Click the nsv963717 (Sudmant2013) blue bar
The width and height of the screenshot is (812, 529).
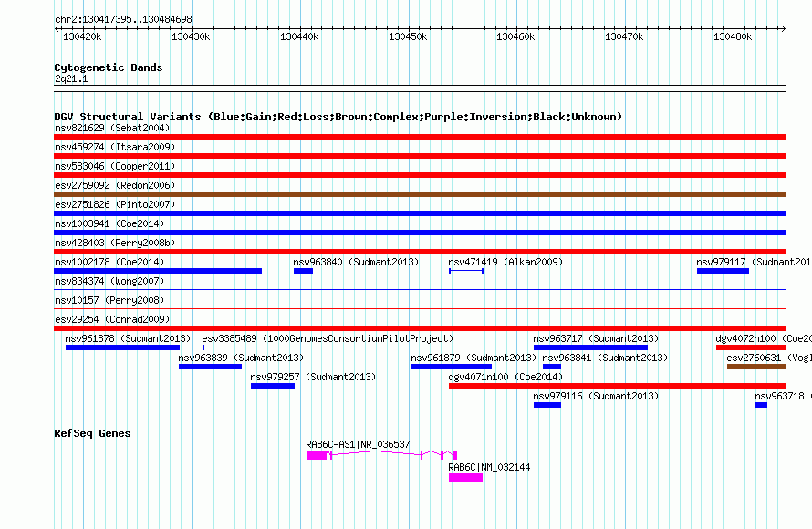(x=590, y=347)
